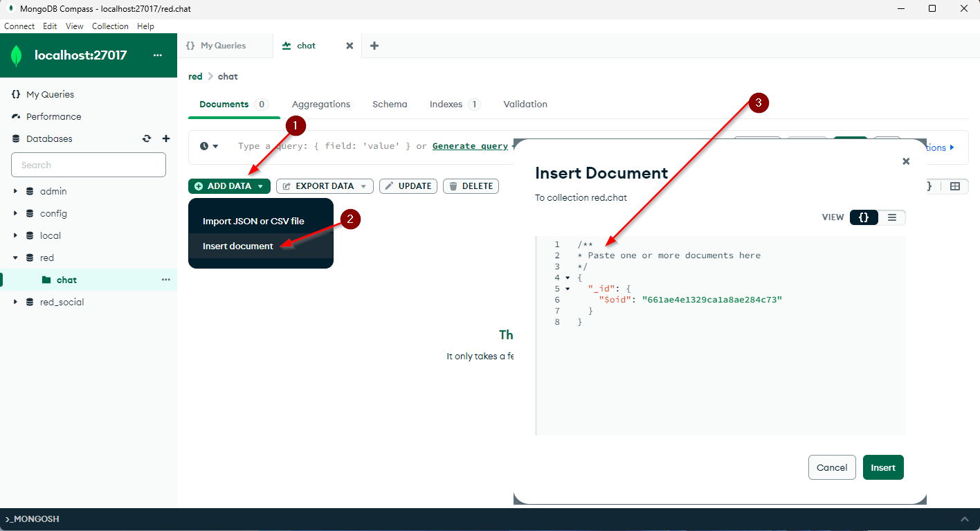The image size is (980, 531).
Task: Select list view in Insert Document dialog
Action: (x=892, y=217)
